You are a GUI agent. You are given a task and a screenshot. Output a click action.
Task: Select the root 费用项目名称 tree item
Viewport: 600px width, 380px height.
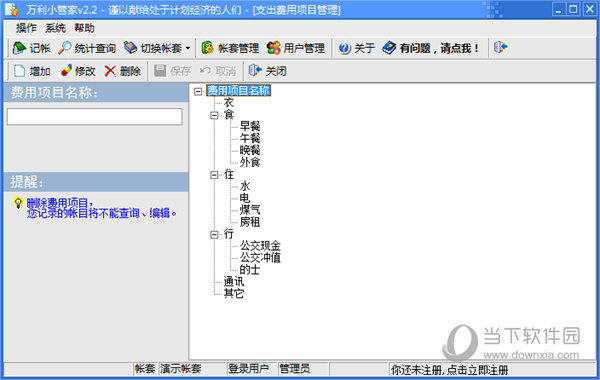pos(238,91)
